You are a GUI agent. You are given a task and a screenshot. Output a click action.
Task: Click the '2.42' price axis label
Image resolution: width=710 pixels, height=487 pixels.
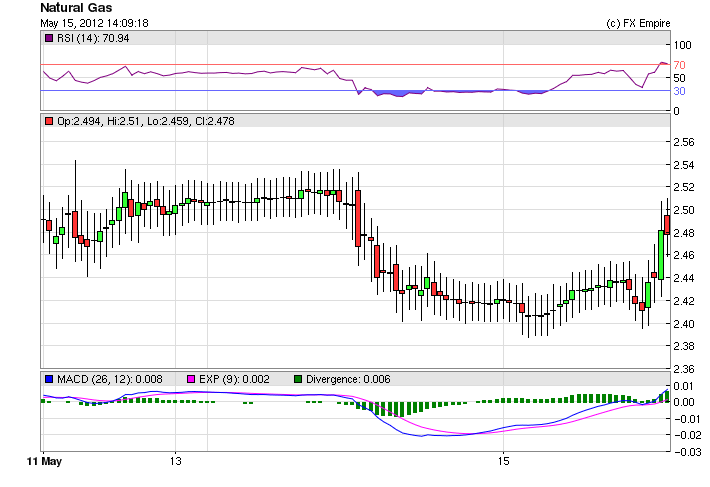coord(684,301)
